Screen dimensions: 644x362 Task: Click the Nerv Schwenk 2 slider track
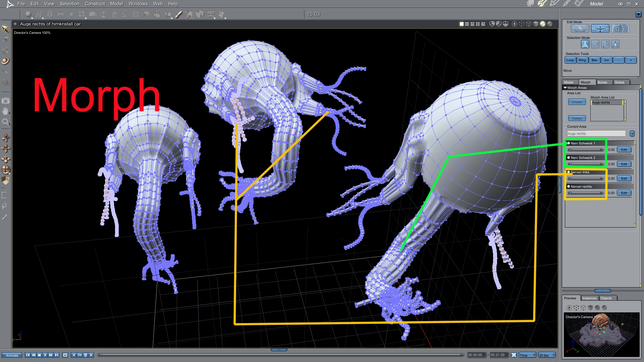pos(586,164)
